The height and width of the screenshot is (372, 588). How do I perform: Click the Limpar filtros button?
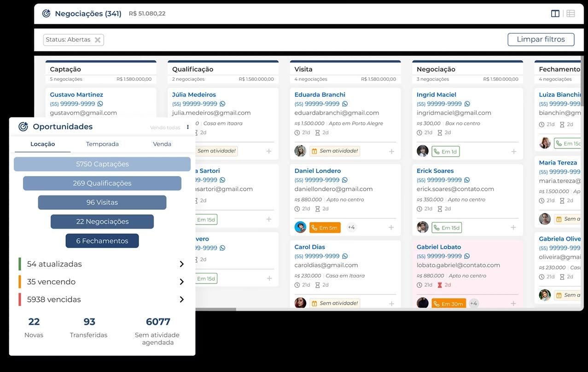click(x=541, y=39)
